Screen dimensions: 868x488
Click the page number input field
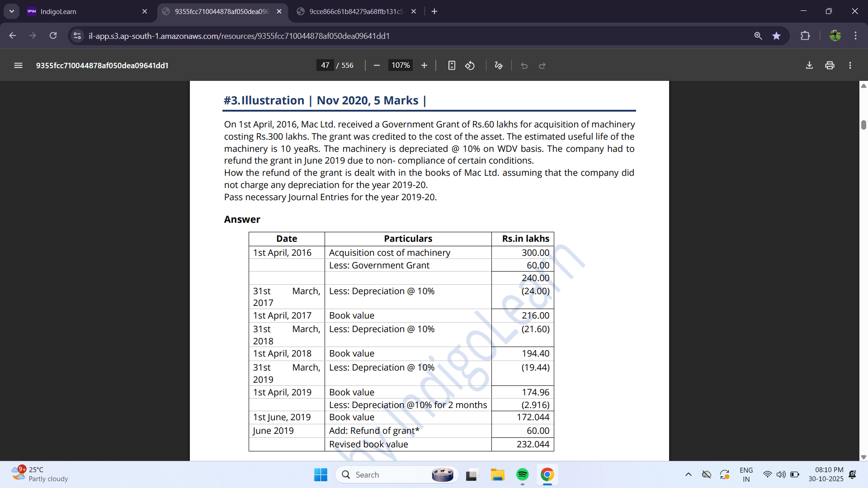point(325,66)
